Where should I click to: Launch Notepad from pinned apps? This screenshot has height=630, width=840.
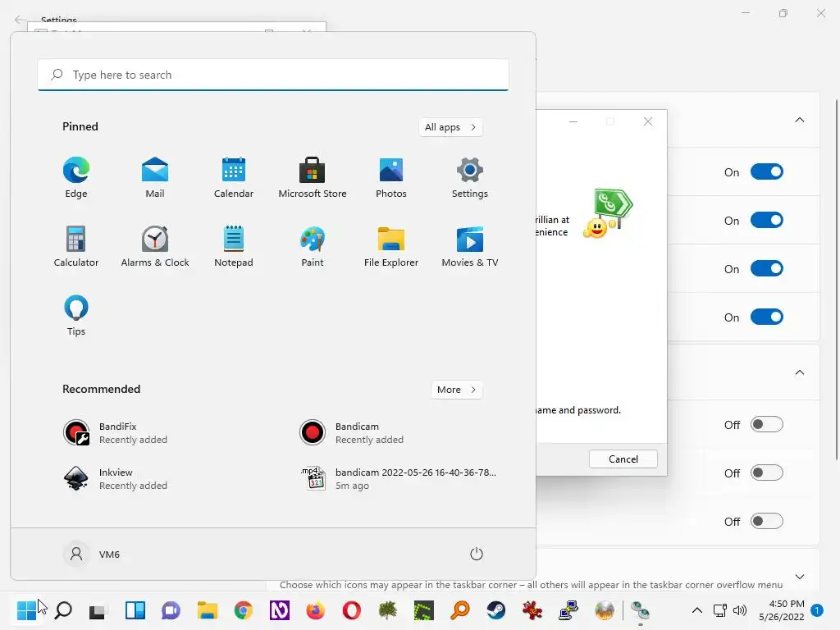tap(234, 246)
